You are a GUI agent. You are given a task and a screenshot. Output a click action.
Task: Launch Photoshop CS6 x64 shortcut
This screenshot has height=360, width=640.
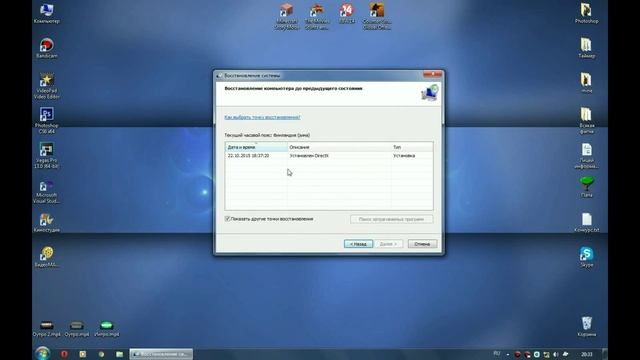coord(47,121)
